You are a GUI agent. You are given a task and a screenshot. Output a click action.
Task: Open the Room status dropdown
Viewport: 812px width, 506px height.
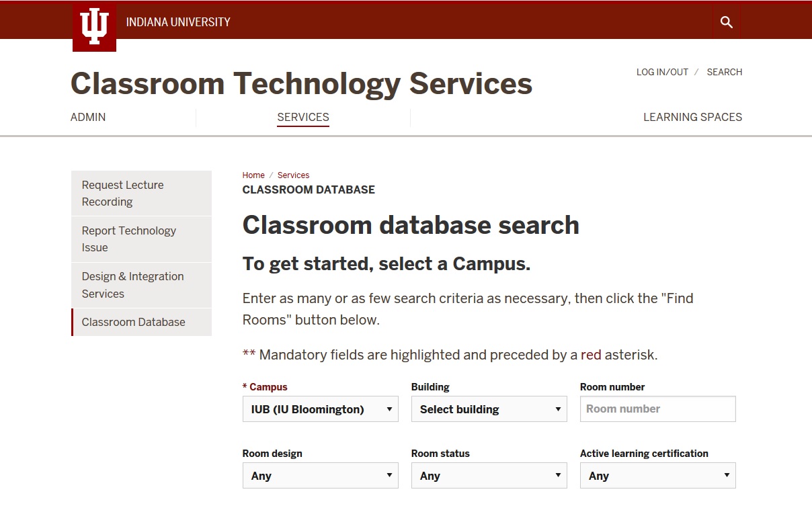coord(489,476)
